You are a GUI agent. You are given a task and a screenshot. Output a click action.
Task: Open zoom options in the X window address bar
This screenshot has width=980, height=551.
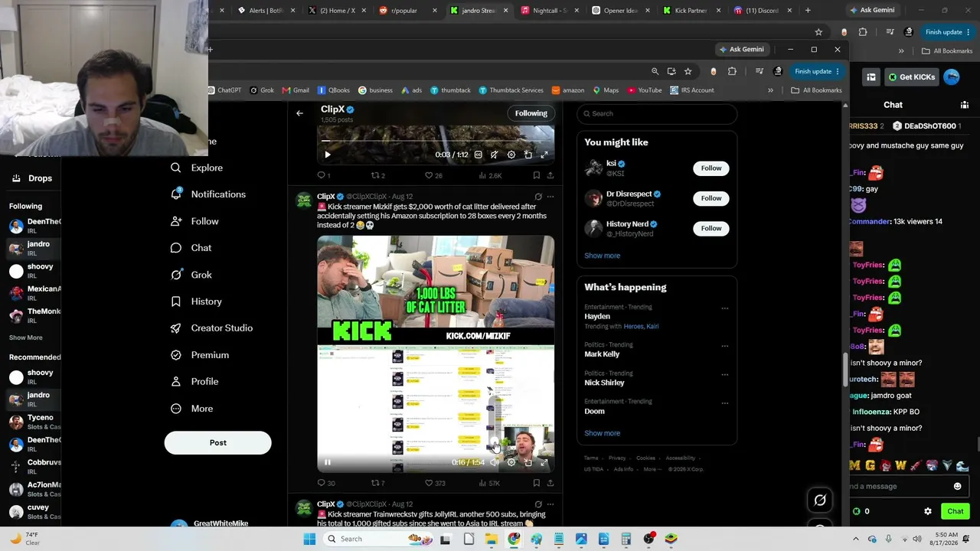(x=655, y=71)
